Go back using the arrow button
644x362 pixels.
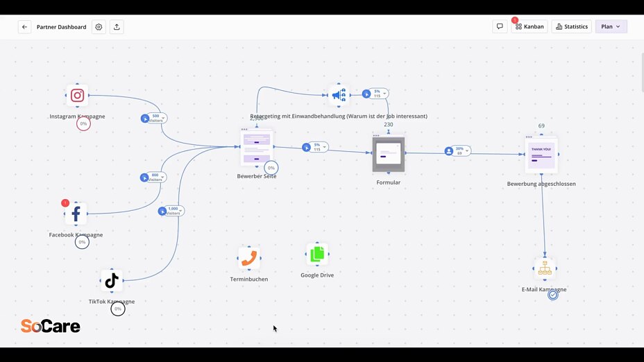pos(25,26)
